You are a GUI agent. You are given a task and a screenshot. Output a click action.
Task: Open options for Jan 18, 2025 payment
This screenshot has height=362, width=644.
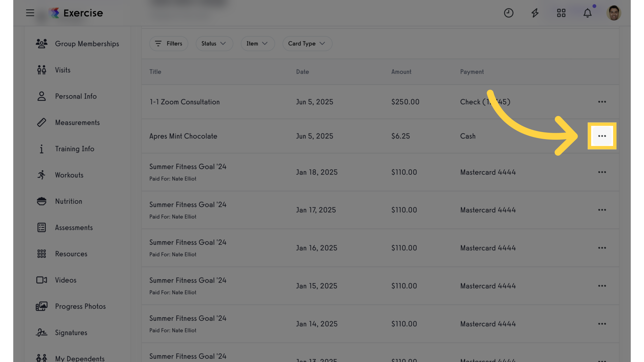(x=602, y=172)
